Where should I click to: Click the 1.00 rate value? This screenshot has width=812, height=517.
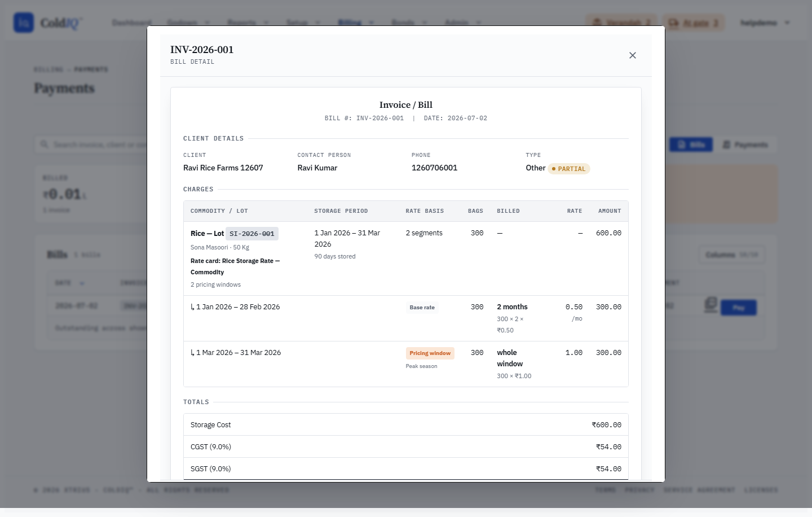[574, 353]
